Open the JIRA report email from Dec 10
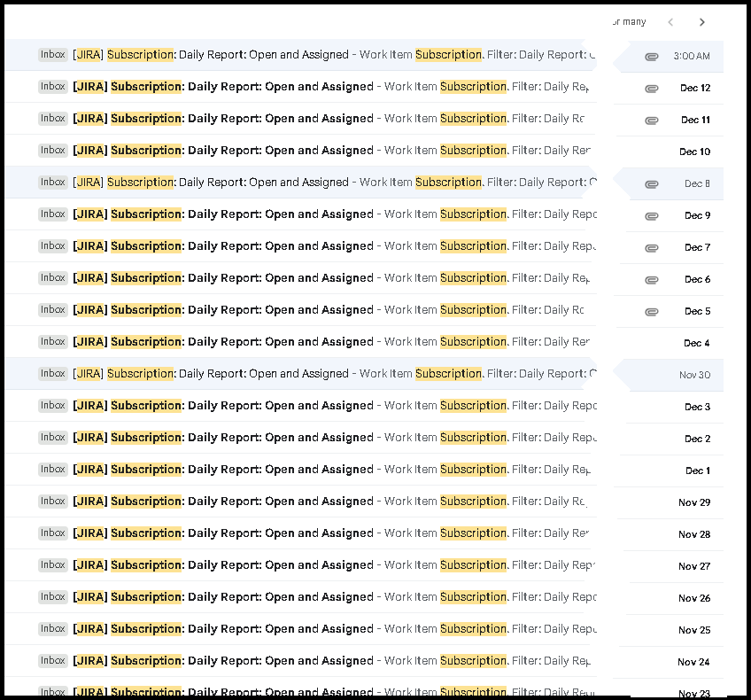 pos(364,151)
